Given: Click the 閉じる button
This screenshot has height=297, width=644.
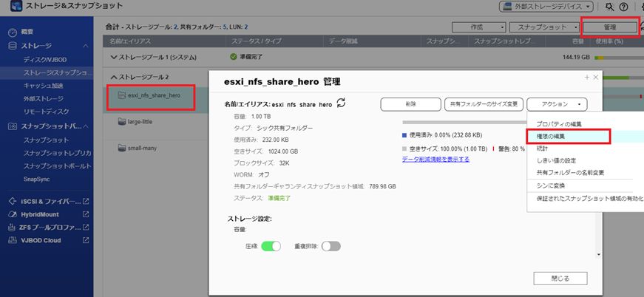Looking at the screenshot, I should pyautogui.click(x=560, y=279).
